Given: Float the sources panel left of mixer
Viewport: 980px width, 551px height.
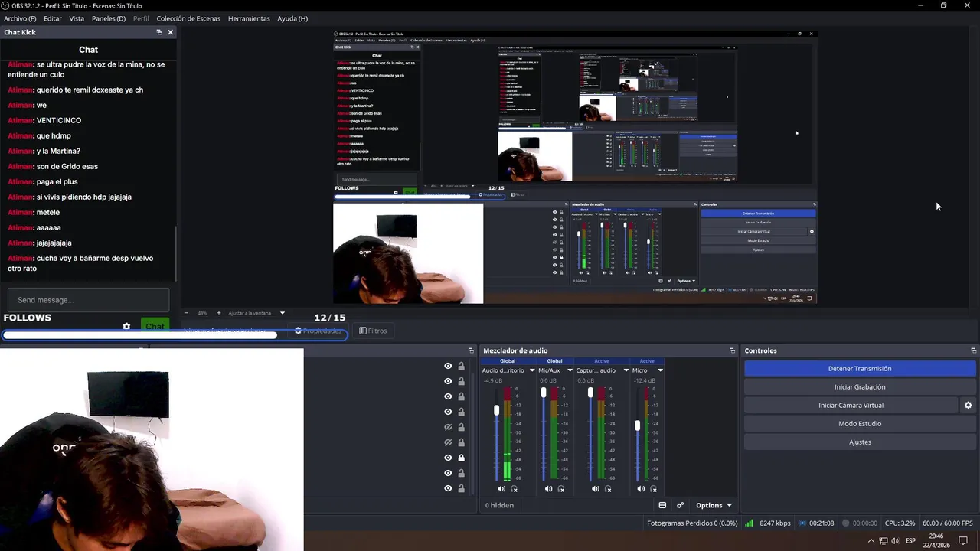Looking at the screenshot, I should point(471,350).
